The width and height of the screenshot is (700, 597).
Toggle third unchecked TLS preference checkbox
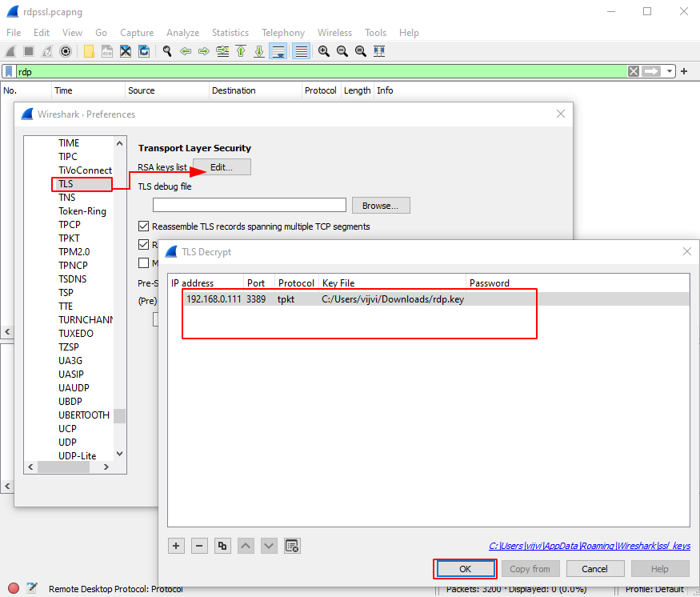143,263
